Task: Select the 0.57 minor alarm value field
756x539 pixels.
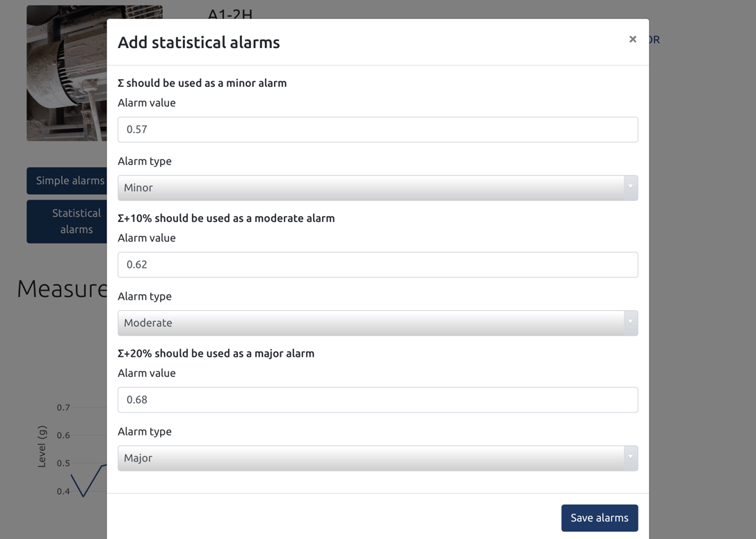Action: pyautogui.click(x=378, y=129)
